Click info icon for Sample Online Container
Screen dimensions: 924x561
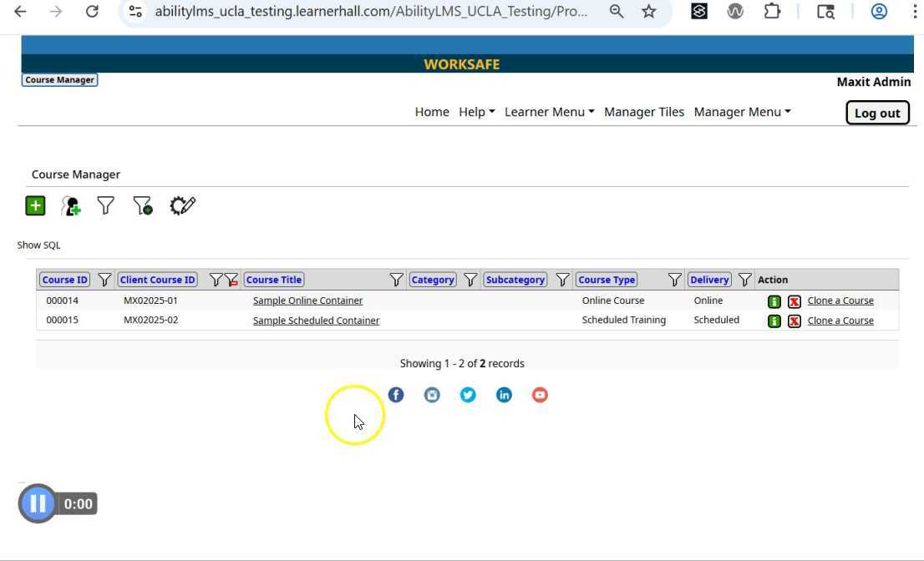(x=774, y=301)
